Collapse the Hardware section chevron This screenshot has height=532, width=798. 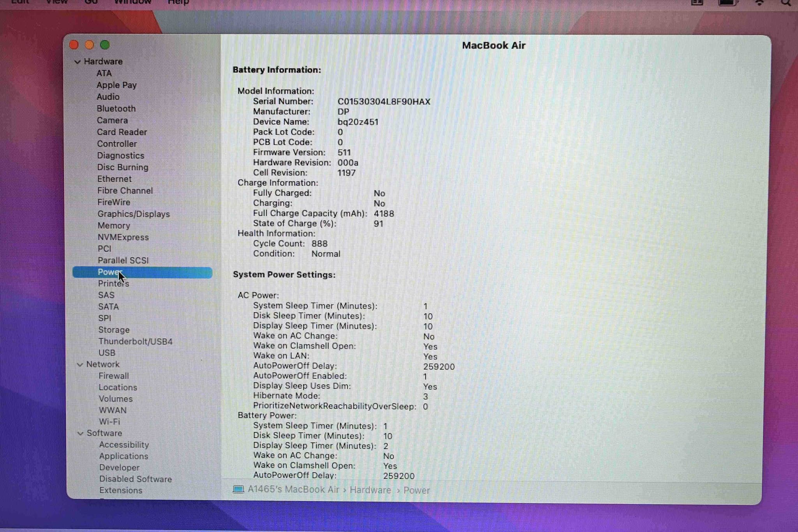(x=78, y=62)
